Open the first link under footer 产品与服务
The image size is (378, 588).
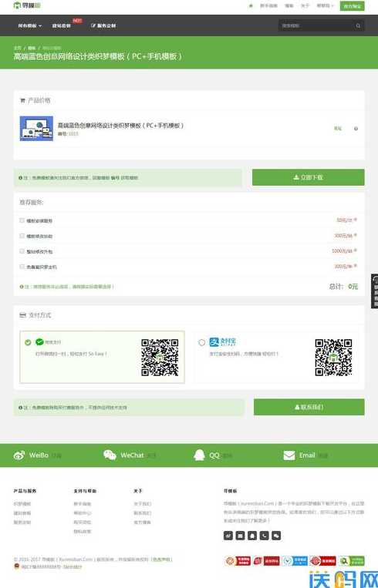pos(22,504)
